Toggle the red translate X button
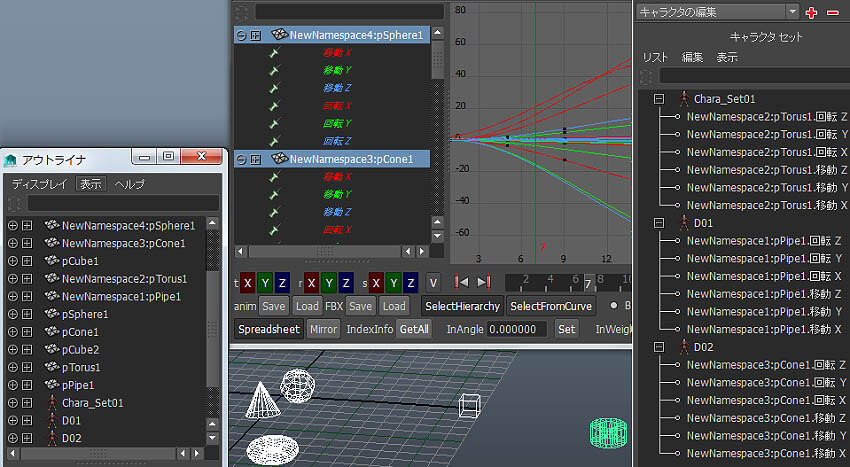 point(248,281)
